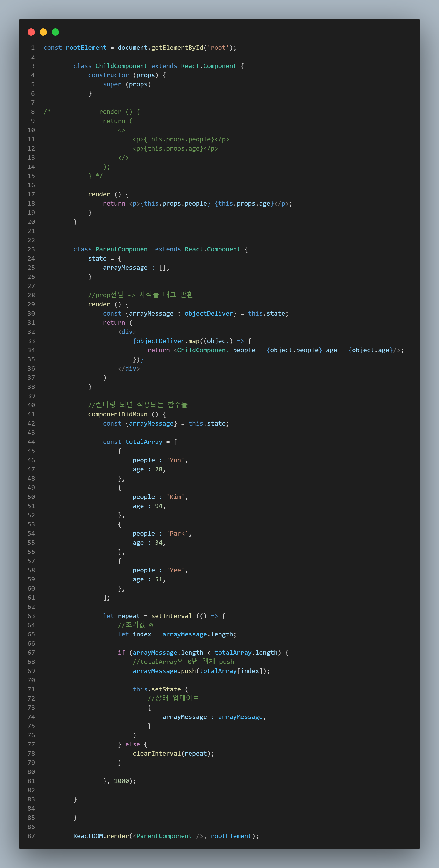Click 'setState' on line 71
The image size is (439, 868).
point(166,689)
